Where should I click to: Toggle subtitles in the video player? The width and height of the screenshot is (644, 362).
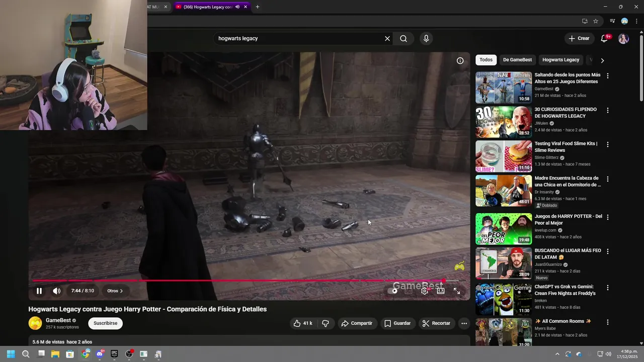point(409,291)
